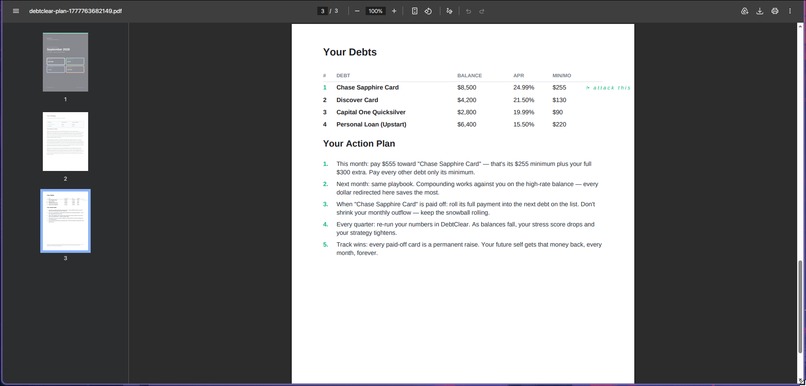Click 'Capital One Quicksilver' row name
This screenshot has width=806, height=386.
click(371, 112)
